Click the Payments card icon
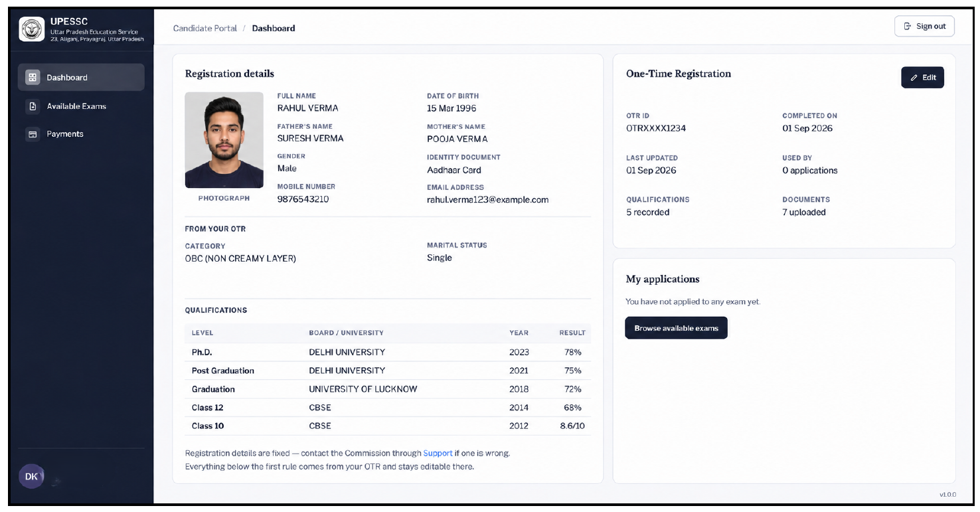 click(32, 134)
